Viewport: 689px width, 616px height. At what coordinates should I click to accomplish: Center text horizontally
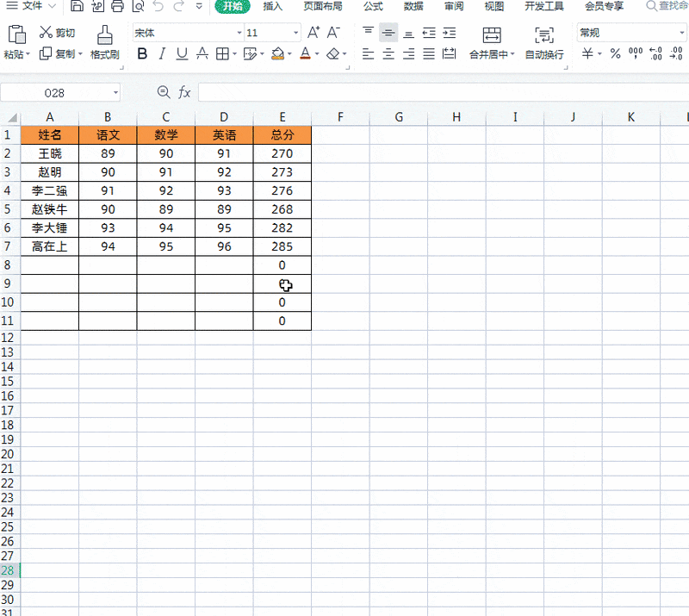click(x=388, y=53)
